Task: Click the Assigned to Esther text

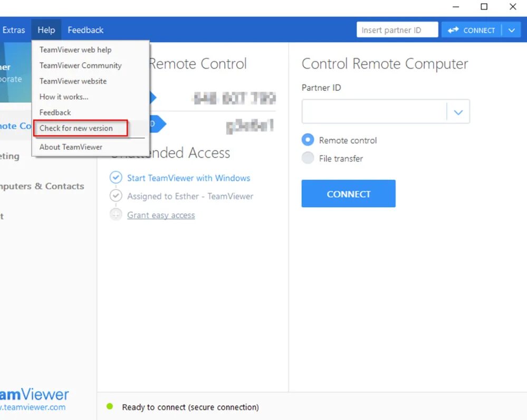Action: pos(190,196)
